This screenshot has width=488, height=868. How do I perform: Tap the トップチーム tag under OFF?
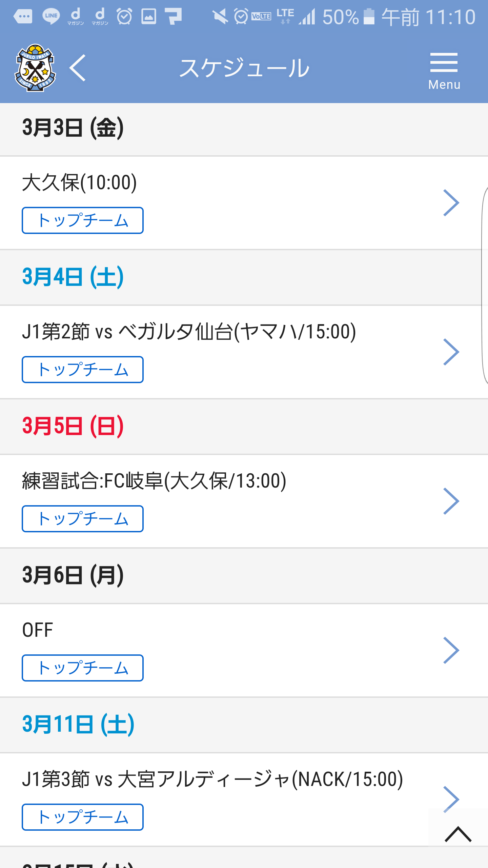click(x=83, y=668)
